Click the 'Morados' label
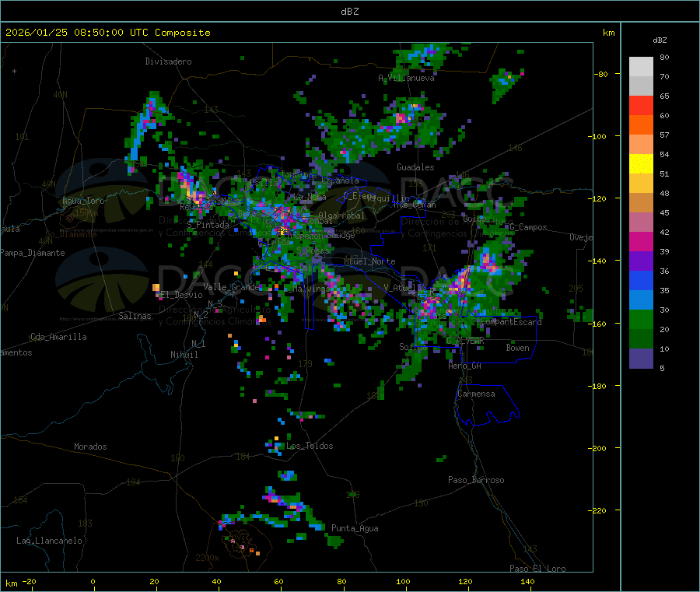Image resolution: width=700 pixels, height=592 pixels. [x=90, y=447]
